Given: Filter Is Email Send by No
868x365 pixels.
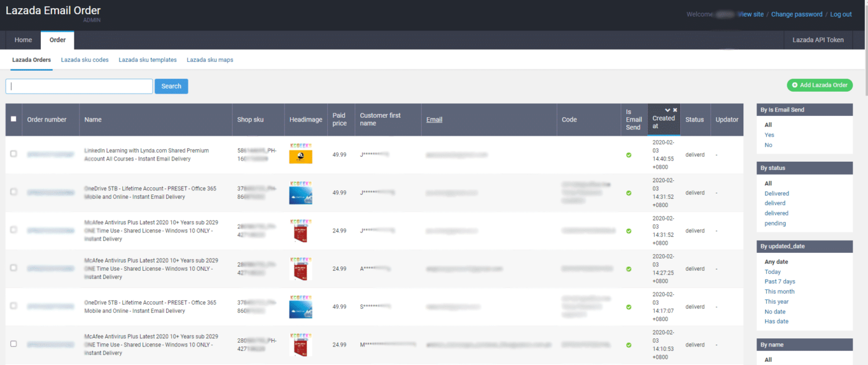Looking at the screenshot, I should (769, 145).
